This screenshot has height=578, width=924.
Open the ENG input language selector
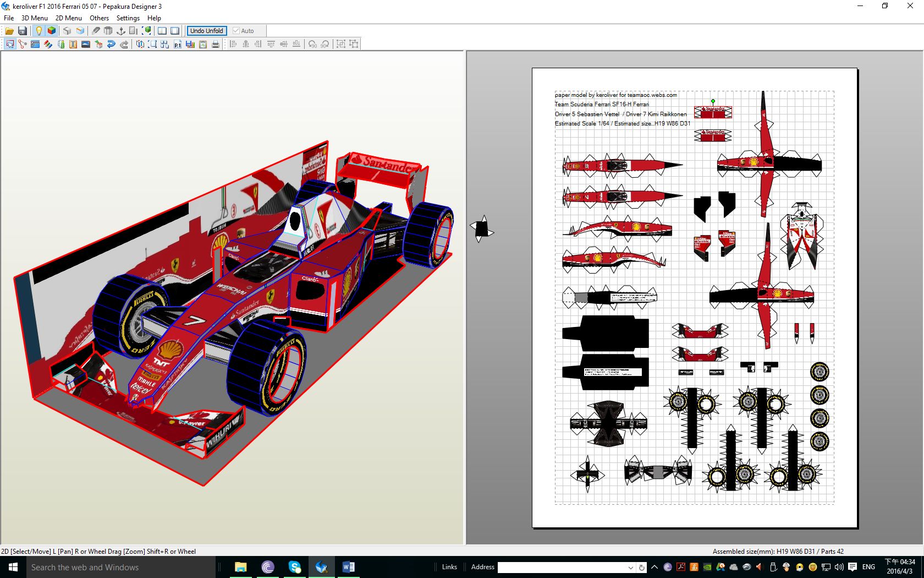pyautogui.click(x=868, y=567)
